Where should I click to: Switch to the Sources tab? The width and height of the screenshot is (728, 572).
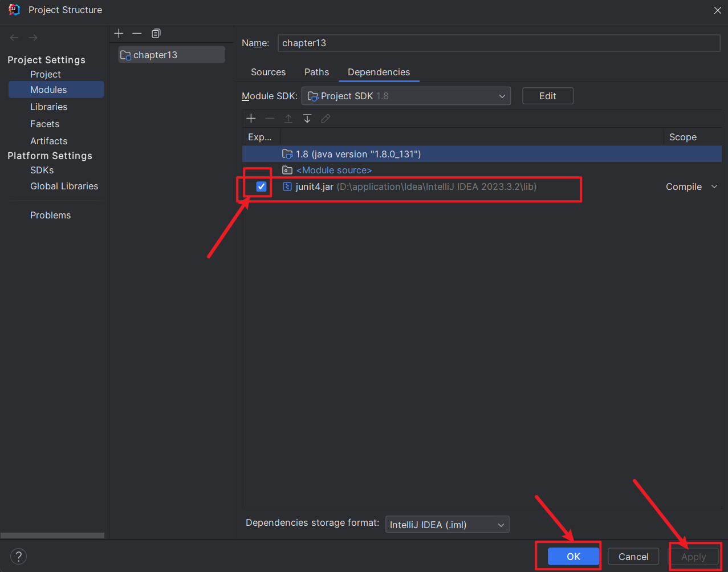[268, 72]
